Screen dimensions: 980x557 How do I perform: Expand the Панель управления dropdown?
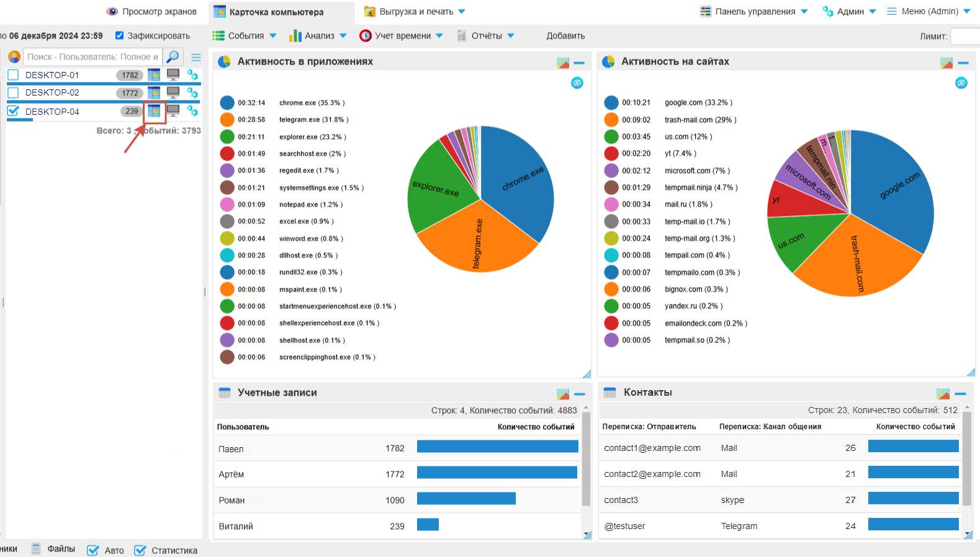coord(754,11)
